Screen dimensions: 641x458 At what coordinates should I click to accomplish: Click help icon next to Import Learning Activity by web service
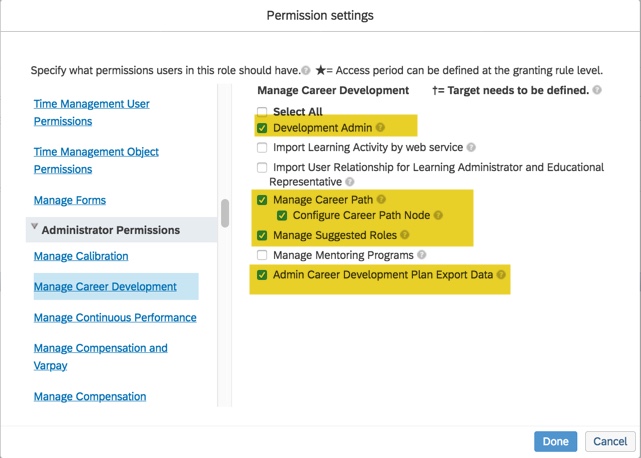click(471, 148)
